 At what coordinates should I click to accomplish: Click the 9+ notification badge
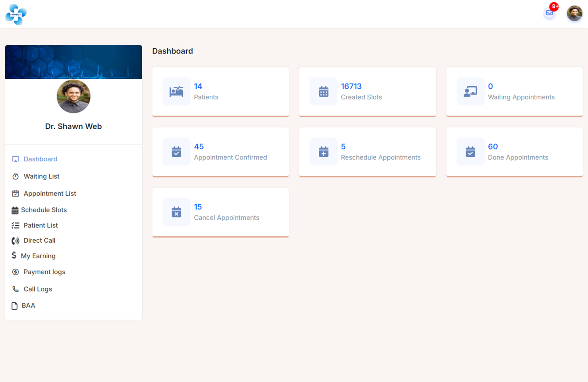coord(554,6)
